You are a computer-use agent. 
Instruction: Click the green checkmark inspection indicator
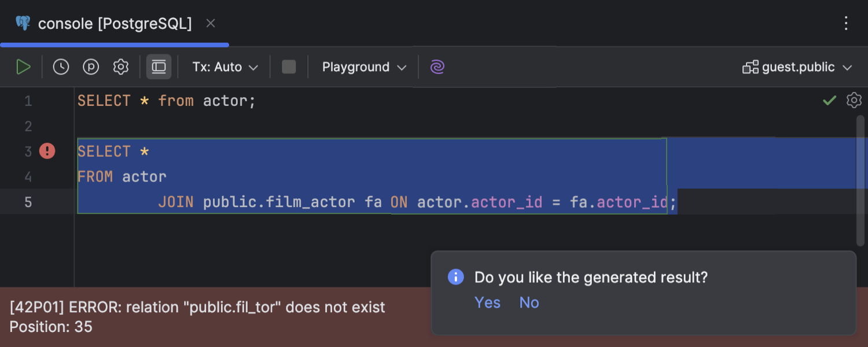coord(829,101)
